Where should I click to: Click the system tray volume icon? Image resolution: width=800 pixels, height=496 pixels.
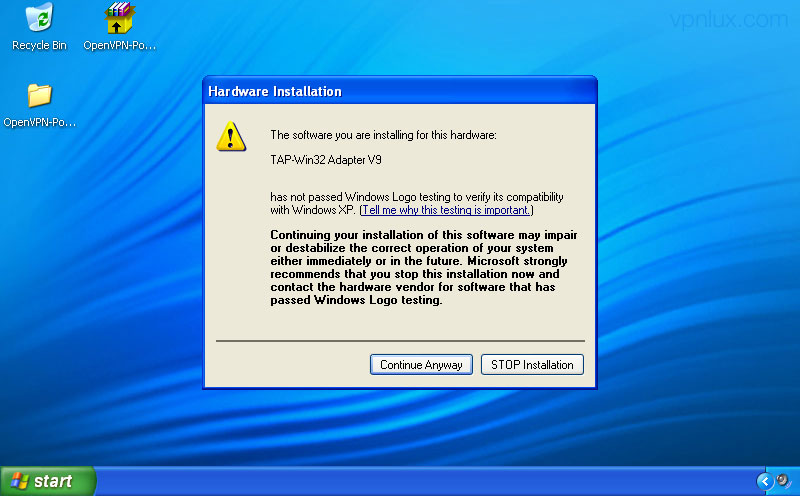pos(783,481)
